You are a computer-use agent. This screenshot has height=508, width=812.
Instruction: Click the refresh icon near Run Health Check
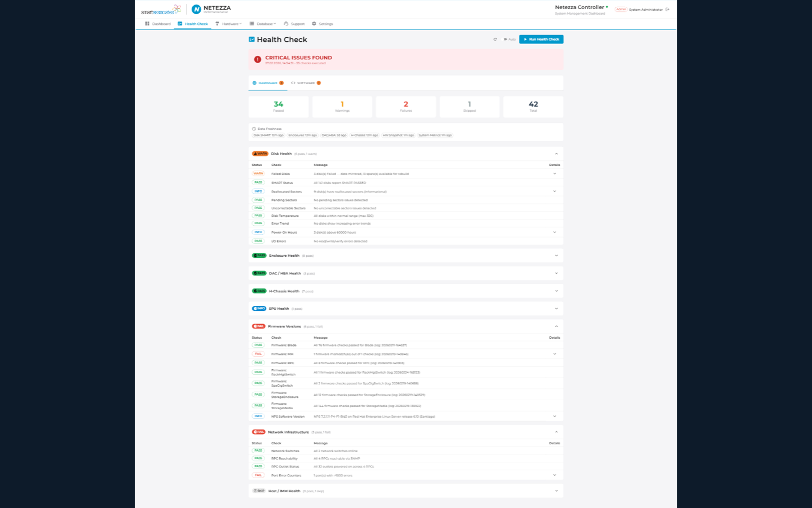coord(495,39)
